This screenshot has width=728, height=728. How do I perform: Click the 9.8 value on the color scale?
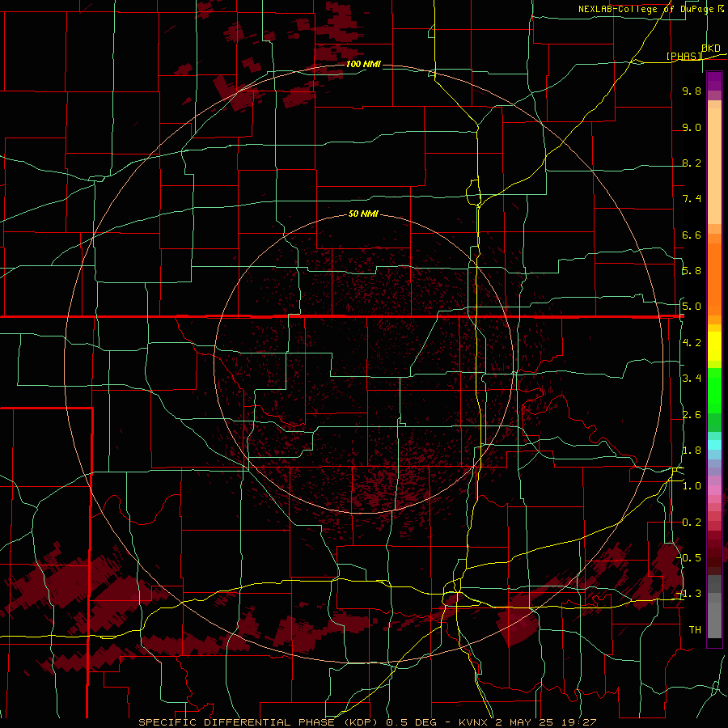click(x=692, y=91)
